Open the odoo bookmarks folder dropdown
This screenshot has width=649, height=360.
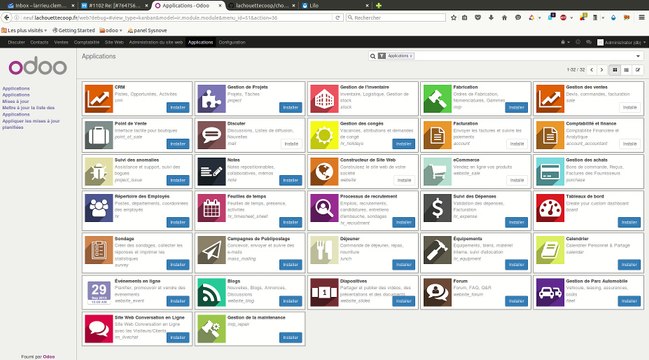click(111, 30)
